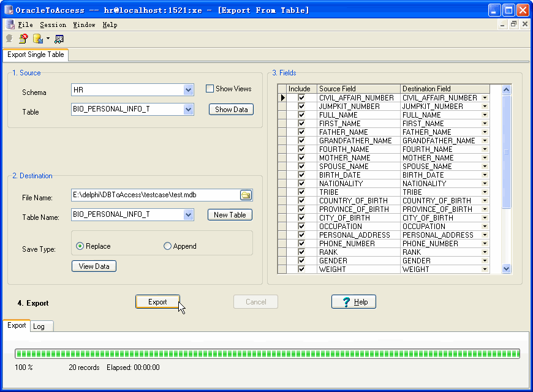Click the fields grid scroll down arrow
Viewport: 533px width, 392px height.
point(506,269)
